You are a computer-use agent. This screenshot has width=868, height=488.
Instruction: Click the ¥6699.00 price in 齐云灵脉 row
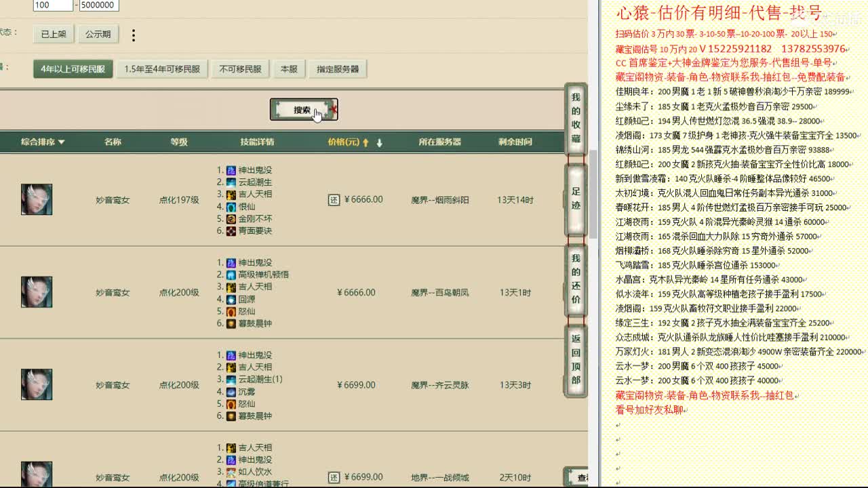[x=356, y=385]
